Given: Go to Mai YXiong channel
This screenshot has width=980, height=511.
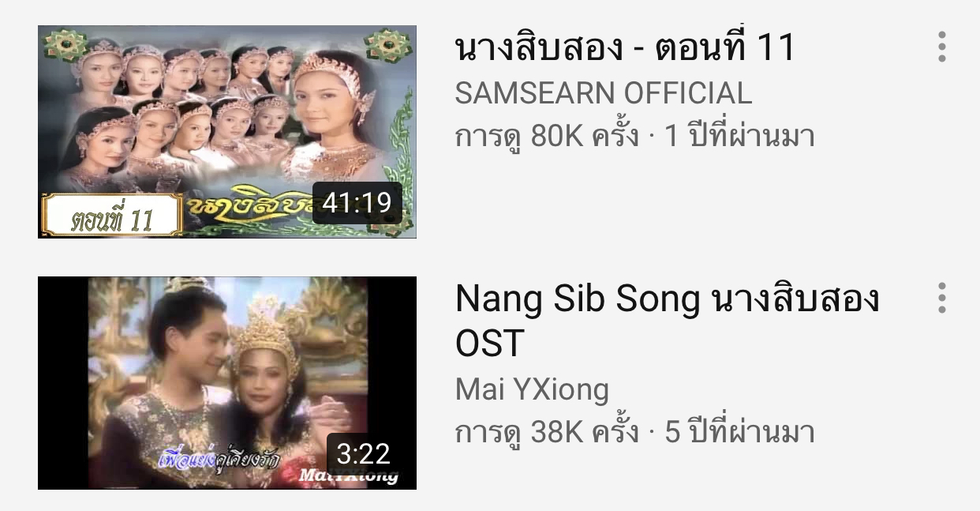Looking at the screenshot, I should pyautogui.click(x=533, y=389).
